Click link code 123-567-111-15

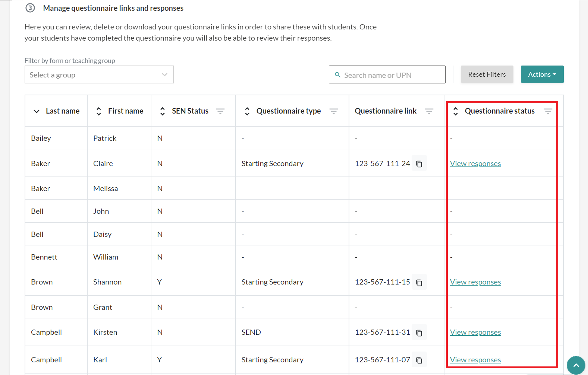382,282
